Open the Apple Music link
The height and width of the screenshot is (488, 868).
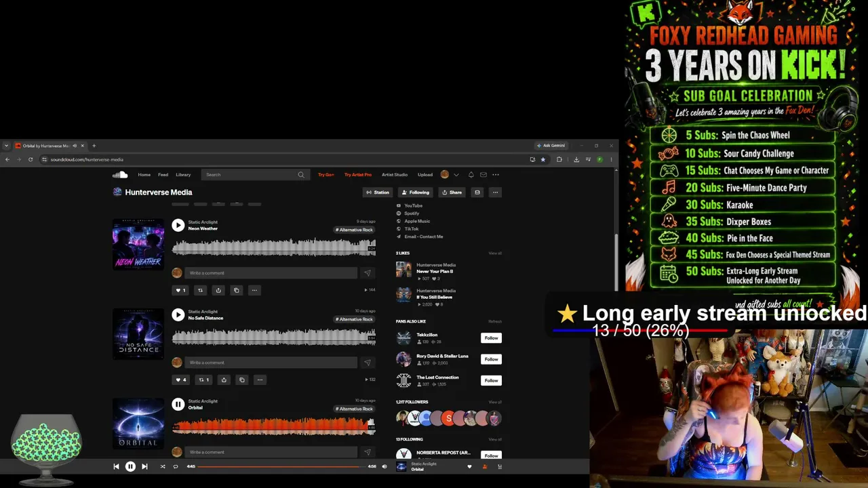click(x=417, y=221)
